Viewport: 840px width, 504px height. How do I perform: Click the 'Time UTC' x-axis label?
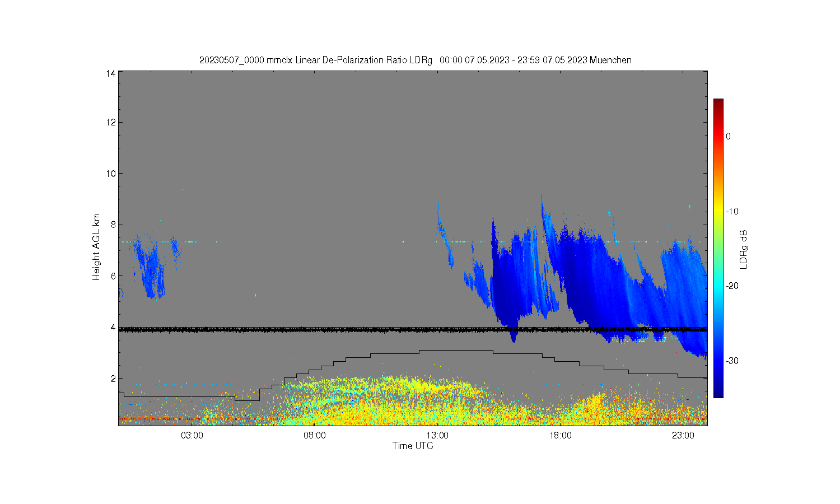pos(413,446)
